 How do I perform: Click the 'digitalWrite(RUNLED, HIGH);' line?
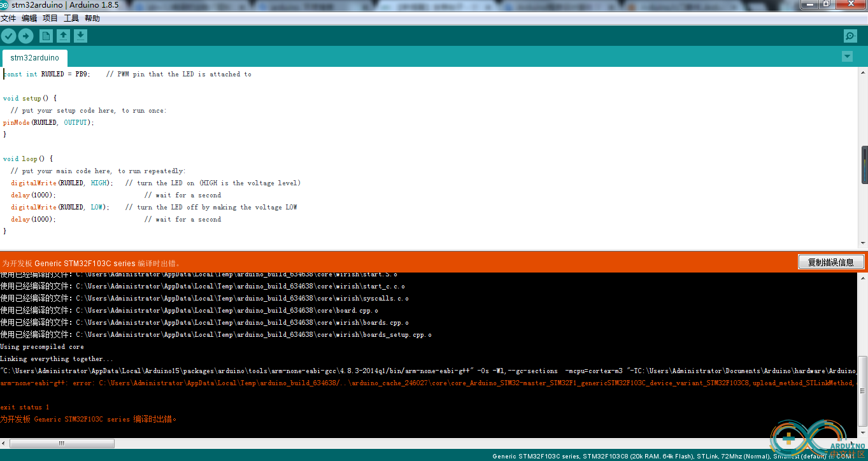pos(62,183)
